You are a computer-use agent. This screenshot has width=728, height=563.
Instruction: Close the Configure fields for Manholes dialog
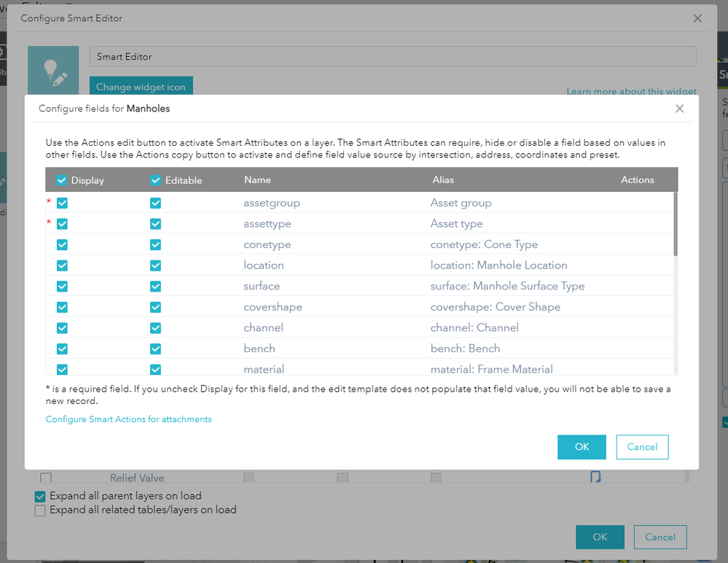coord(680,109)
